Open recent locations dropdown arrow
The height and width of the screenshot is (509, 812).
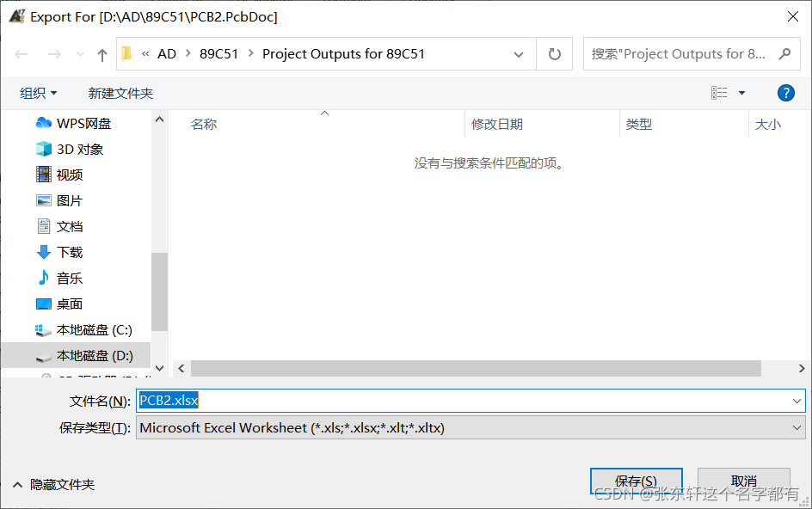pos(80,54)
